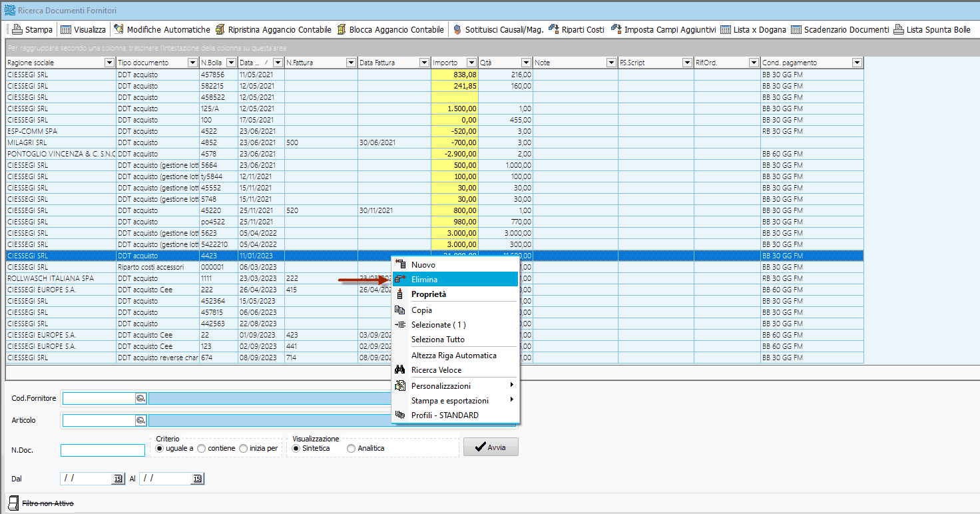
Task: Open RifOrd. column filter dropdown
Action: 754,63
